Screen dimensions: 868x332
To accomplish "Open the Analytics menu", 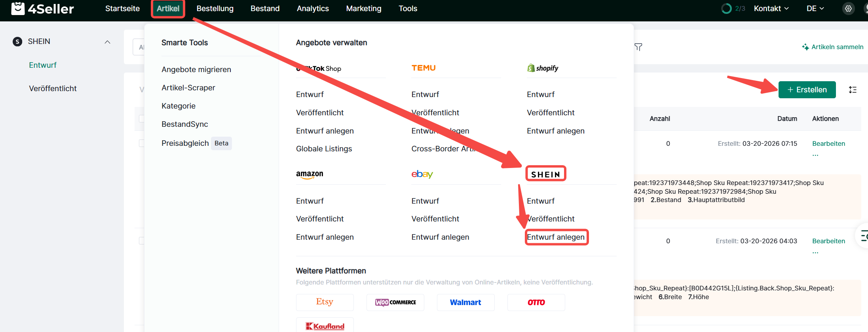I will [313, 9].
